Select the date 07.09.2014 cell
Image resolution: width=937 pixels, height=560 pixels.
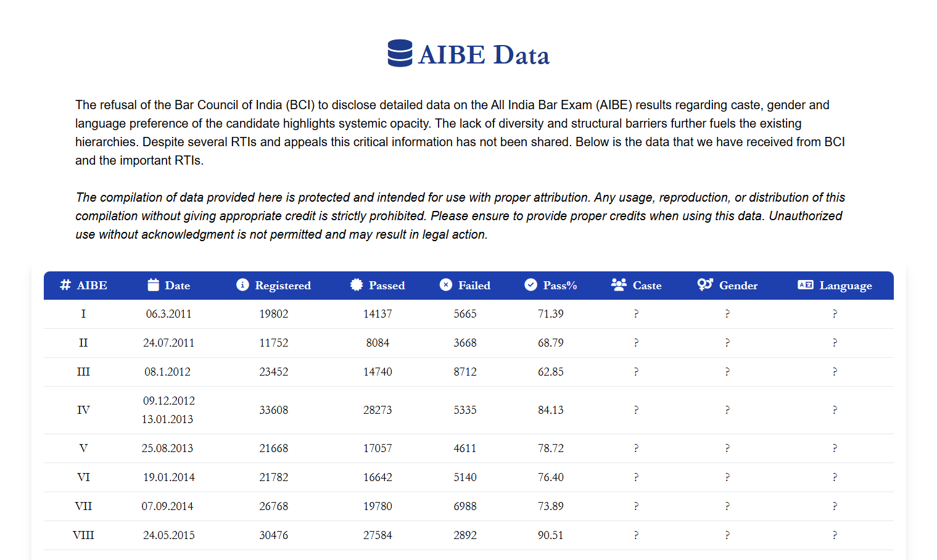(x=167, y=506)
